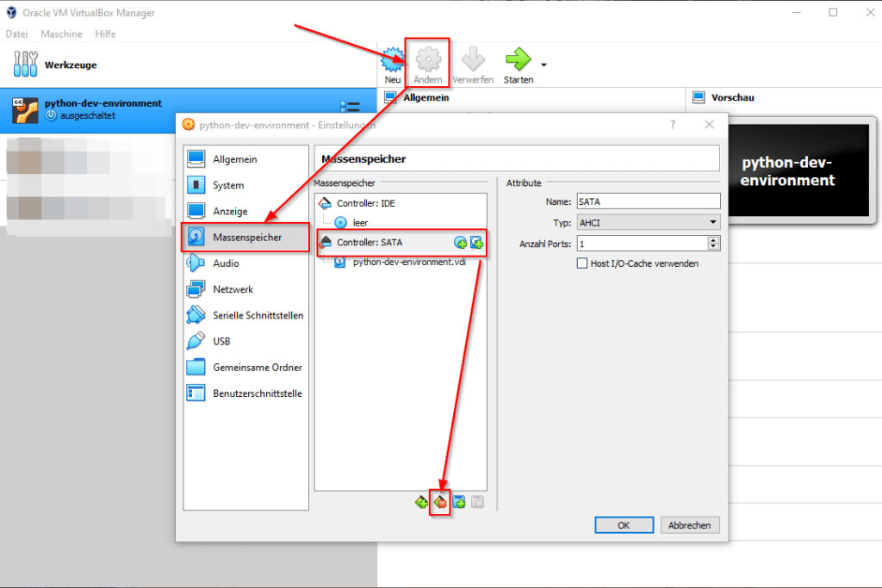Image resolution: width=882 pixels, height=588 pixels.
Task: Open the VM list menu icon beside python-dev-environment
Action: 351,105
